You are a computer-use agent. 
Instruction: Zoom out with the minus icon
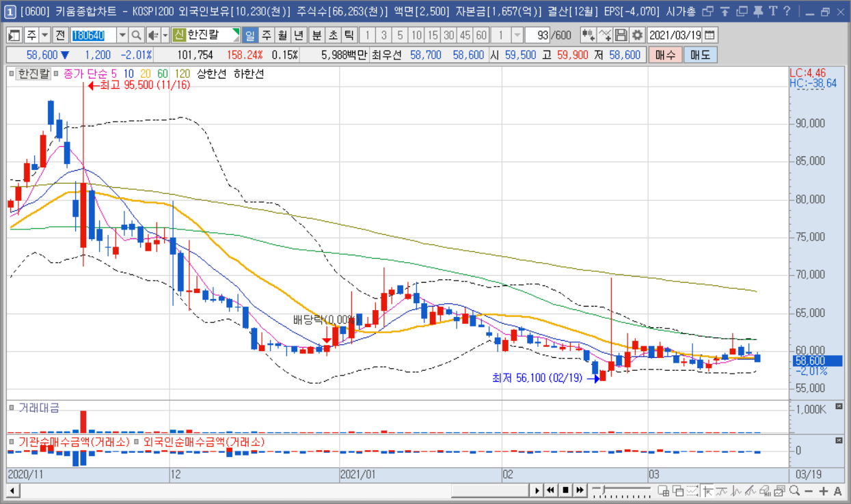tap(809, 490)
